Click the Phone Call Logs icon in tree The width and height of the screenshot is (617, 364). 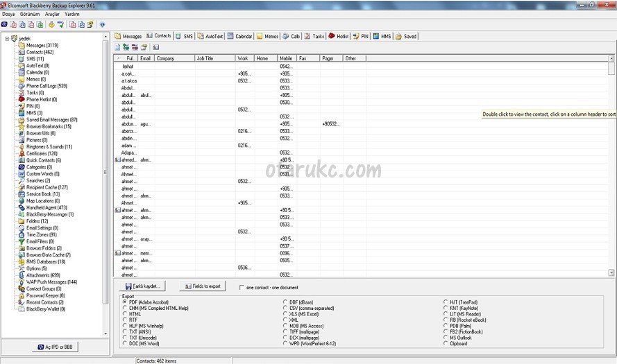point(22,86)
